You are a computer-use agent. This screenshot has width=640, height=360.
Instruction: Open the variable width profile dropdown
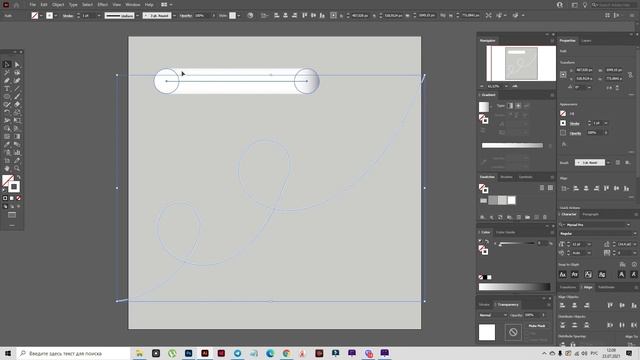[x=138, y=16]
